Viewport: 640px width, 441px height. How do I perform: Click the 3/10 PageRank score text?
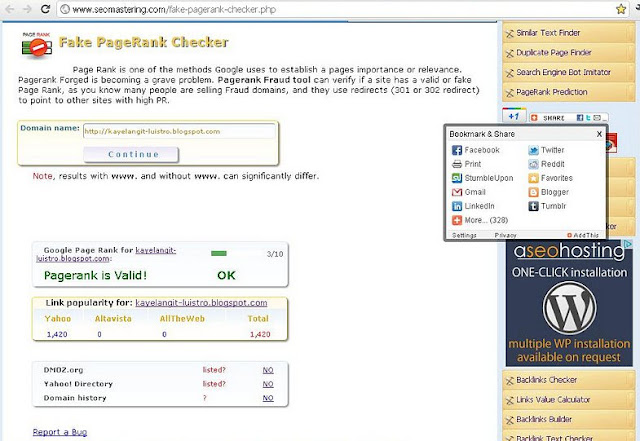(275, 254)
